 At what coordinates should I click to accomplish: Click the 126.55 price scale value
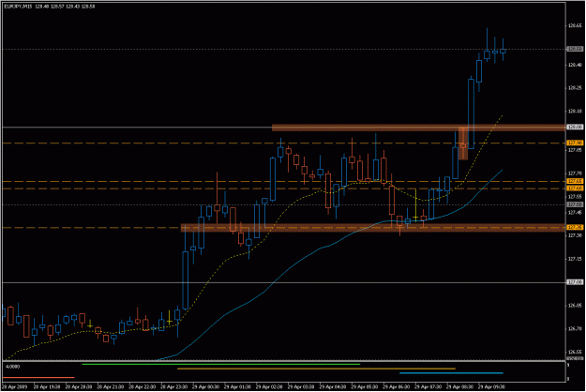[x=575, y=352]
